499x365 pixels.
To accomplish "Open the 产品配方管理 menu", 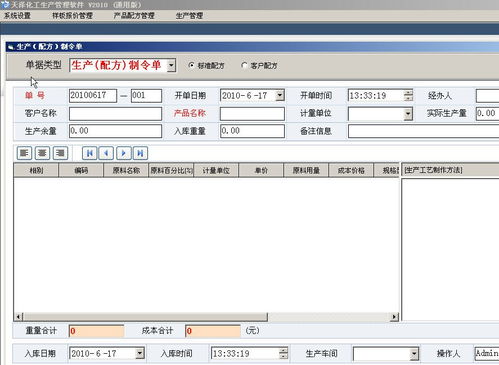I will [134, 16].
